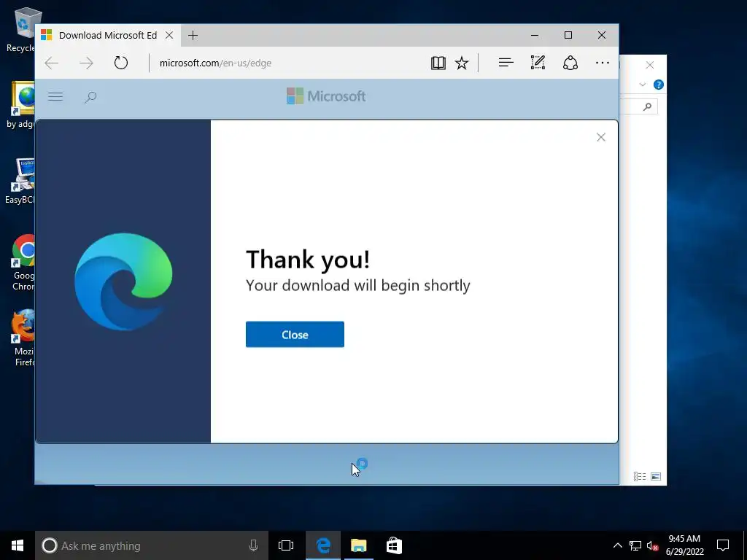
Task: Go back in Edge browser
Action: 52,63
